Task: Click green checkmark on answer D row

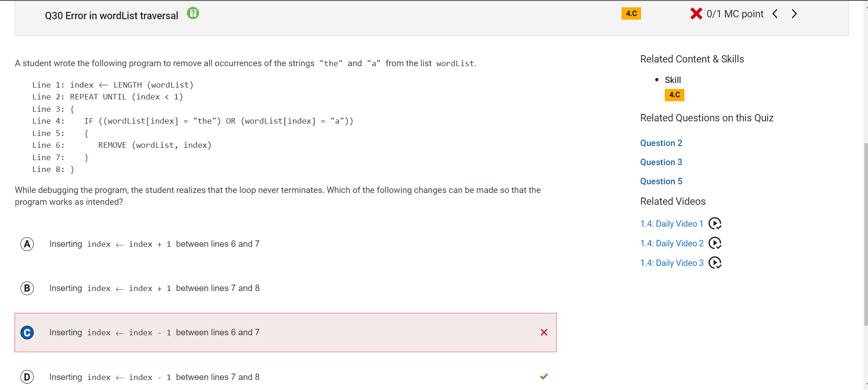Action: pos(544,377)
